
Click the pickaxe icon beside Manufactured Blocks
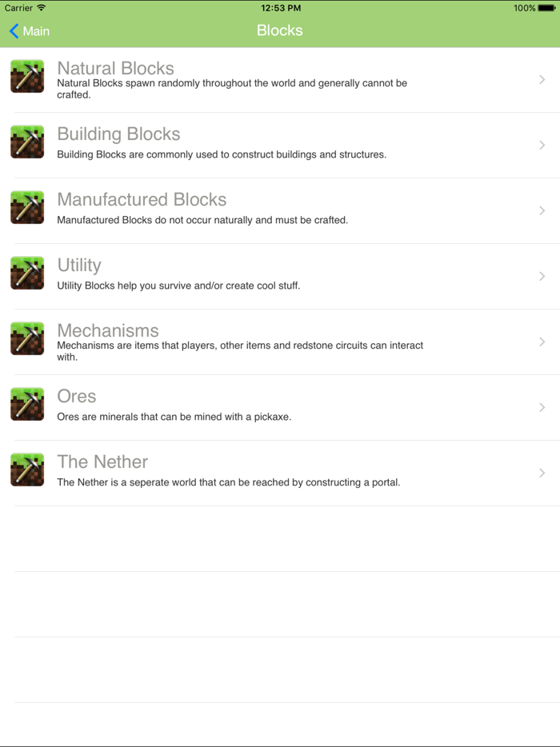(26, 208)
